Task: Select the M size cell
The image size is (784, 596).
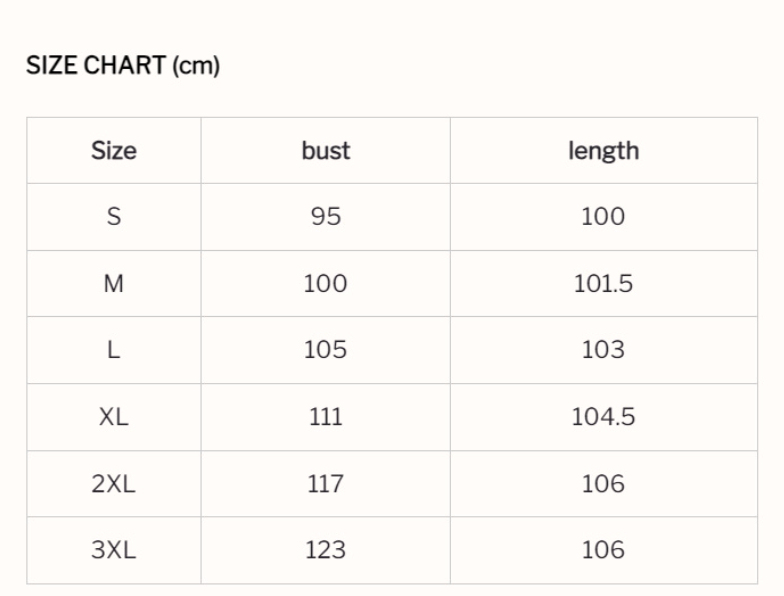Action: [114, 284]
